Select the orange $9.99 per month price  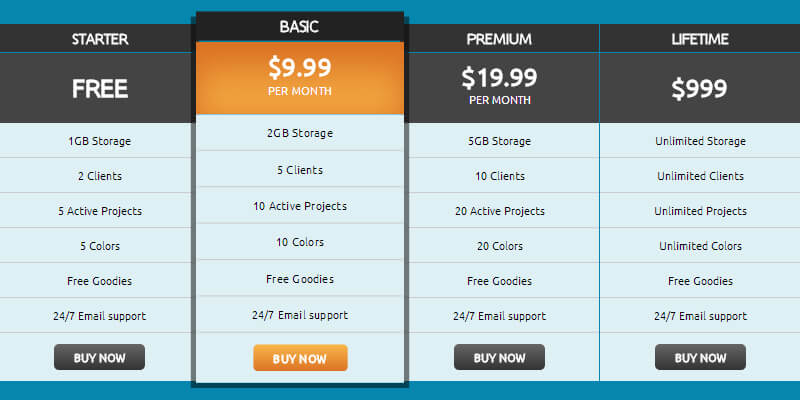point(300,77)
